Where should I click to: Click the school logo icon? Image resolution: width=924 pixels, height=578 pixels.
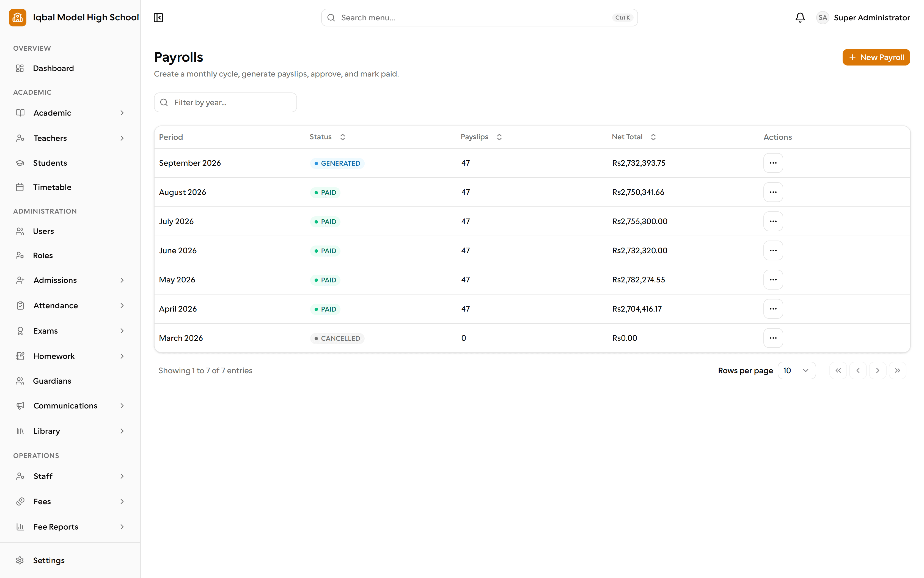[x=18, y=18]
